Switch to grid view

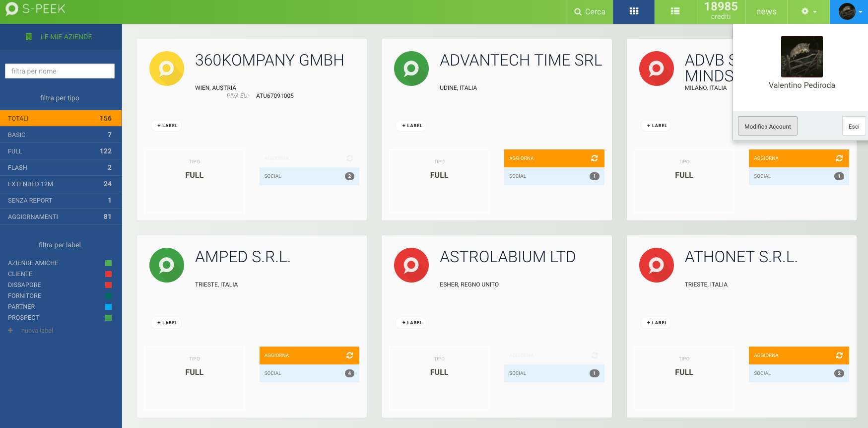pyautogui.click(x=634, y=11)
